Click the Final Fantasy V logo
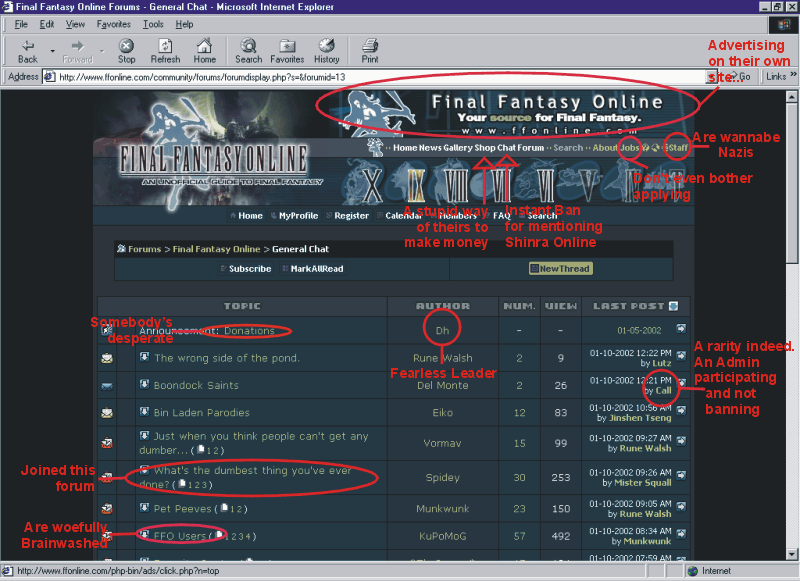Image resolution: width=800 pixels, height=581 pixels. click(588, 185)
